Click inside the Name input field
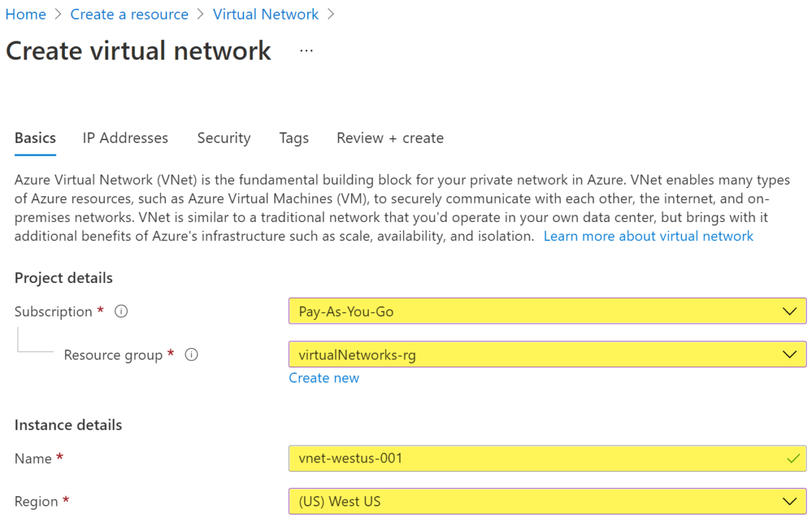The image size is (812, 522). point(474,458)
